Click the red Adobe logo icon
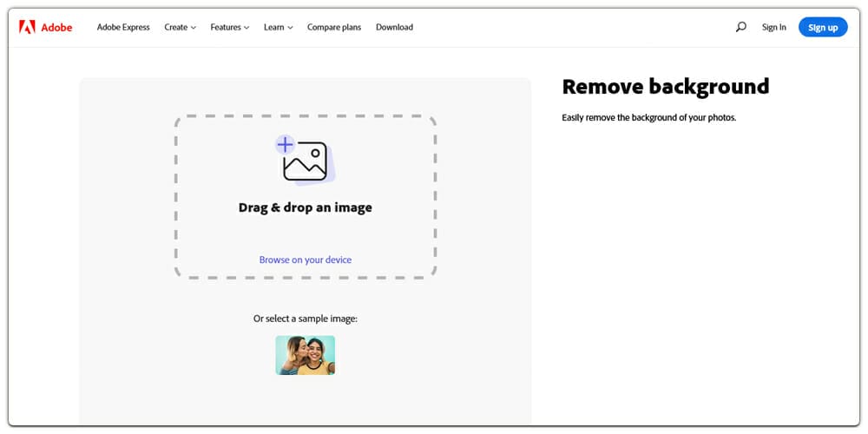Image resolution: width=868 pixels, height=434 pixels. [x=27, y=27]
